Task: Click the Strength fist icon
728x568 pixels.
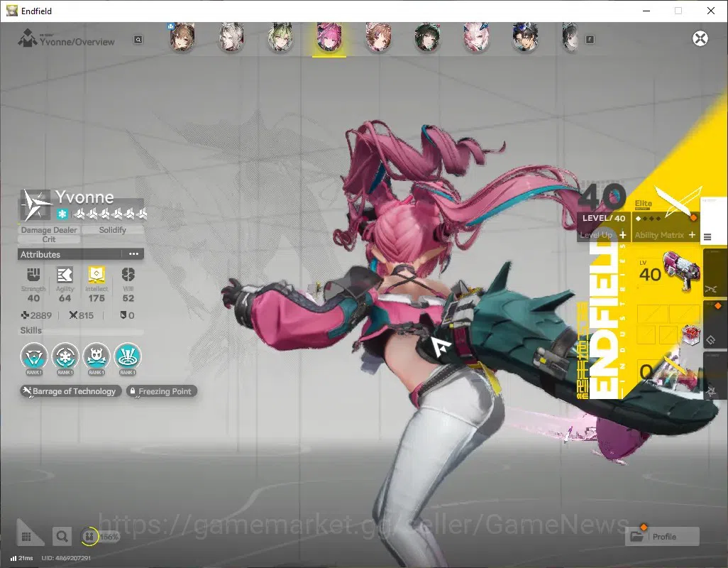Action: click(x=33, y=275)
